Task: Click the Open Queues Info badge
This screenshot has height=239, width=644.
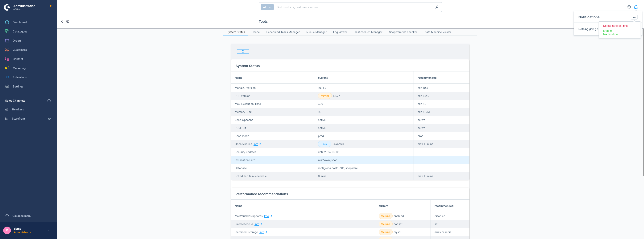Action: point(324,144)
